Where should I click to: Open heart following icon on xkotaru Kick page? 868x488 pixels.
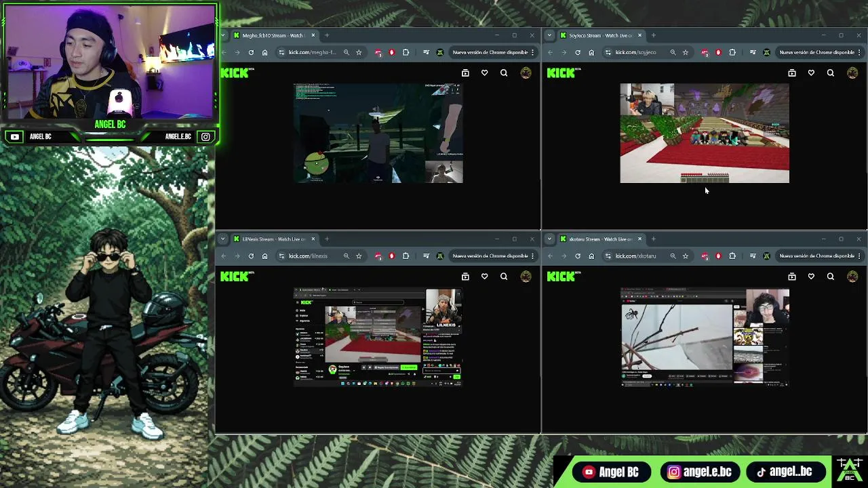click(811, 276)
